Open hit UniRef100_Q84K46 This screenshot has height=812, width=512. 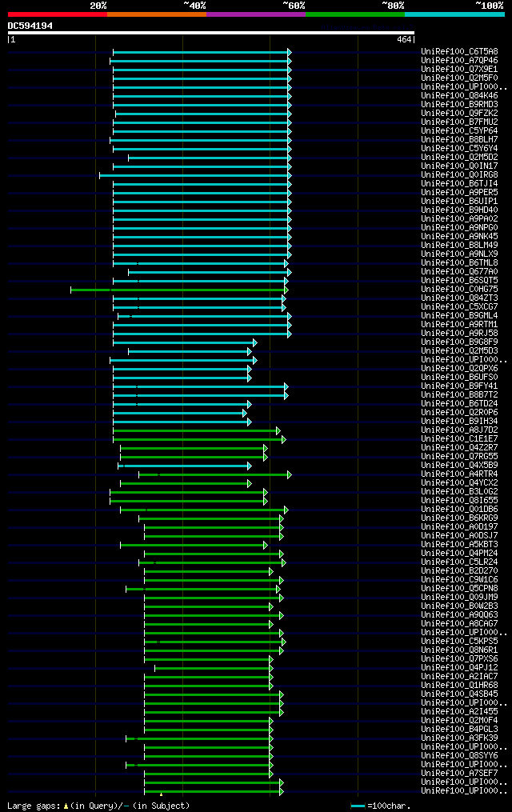tap(460, 96)
